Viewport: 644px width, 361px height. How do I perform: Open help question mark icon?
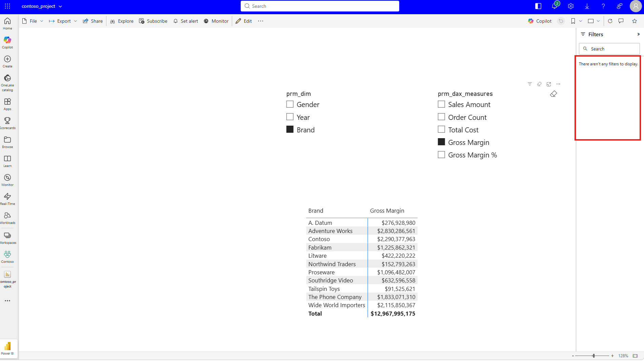tap(603, 6)
